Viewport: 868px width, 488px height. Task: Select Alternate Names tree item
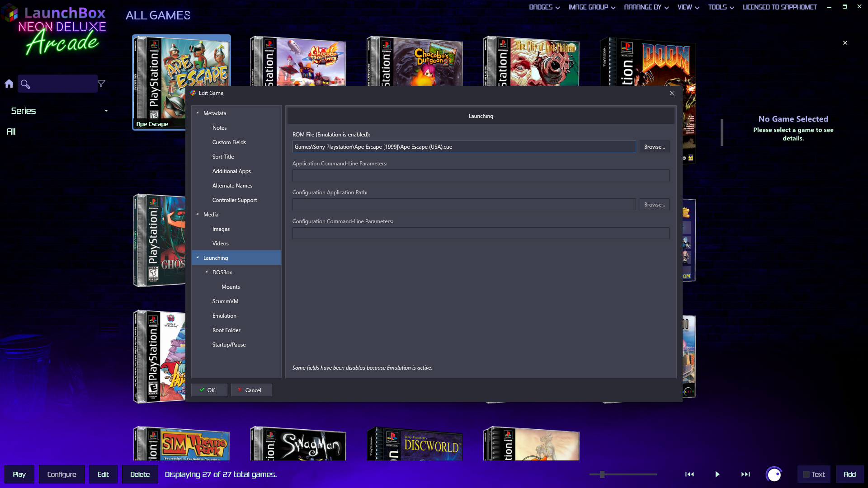click(232, 186)
